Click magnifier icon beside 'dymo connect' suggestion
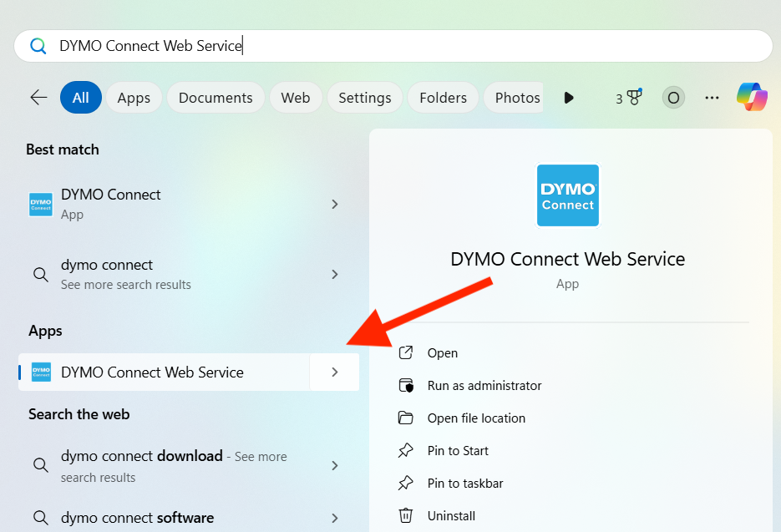The height and width of the screenshot is (532, 781). pyautogui.click(x=40, y=275)
